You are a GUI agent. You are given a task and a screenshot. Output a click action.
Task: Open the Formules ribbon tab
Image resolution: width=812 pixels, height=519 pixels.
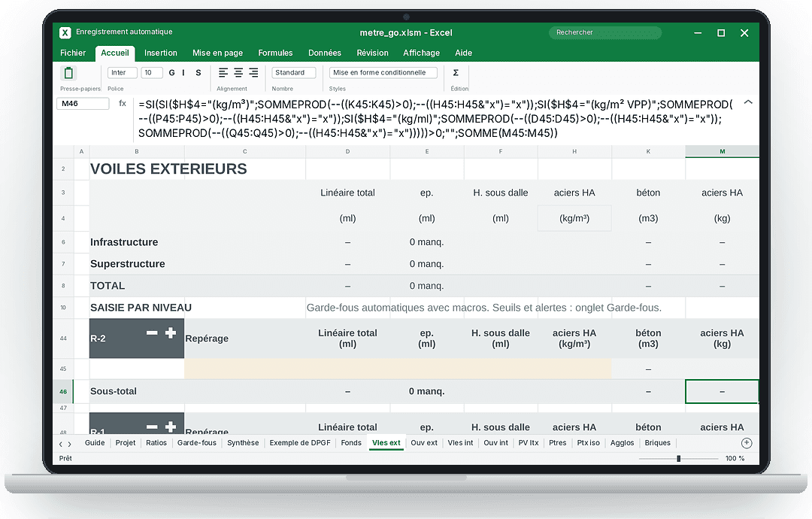(275, 53)
